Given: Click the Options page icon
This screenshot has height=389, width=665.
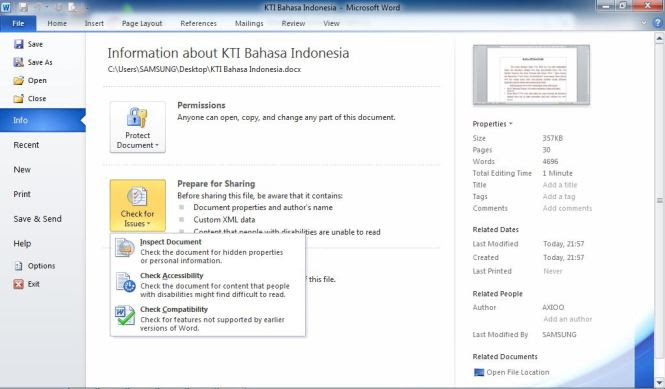Looking at the screenshot, I should click(x=19, y=266).
